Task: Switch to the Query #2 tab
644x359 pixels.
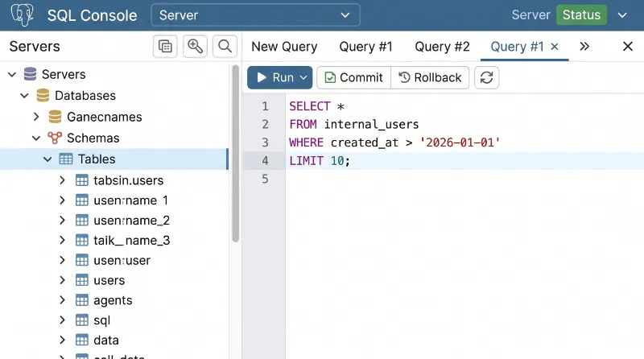Action: [442, 47]
